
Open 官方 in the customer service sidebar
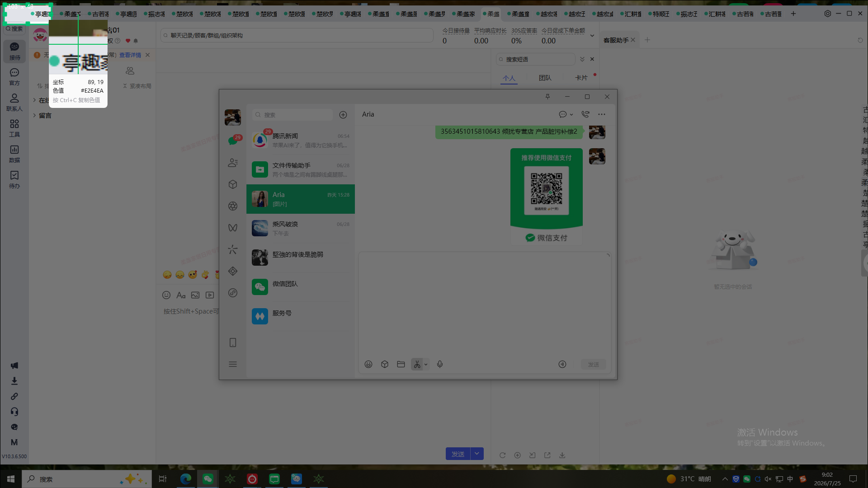(x=14, y=77)
